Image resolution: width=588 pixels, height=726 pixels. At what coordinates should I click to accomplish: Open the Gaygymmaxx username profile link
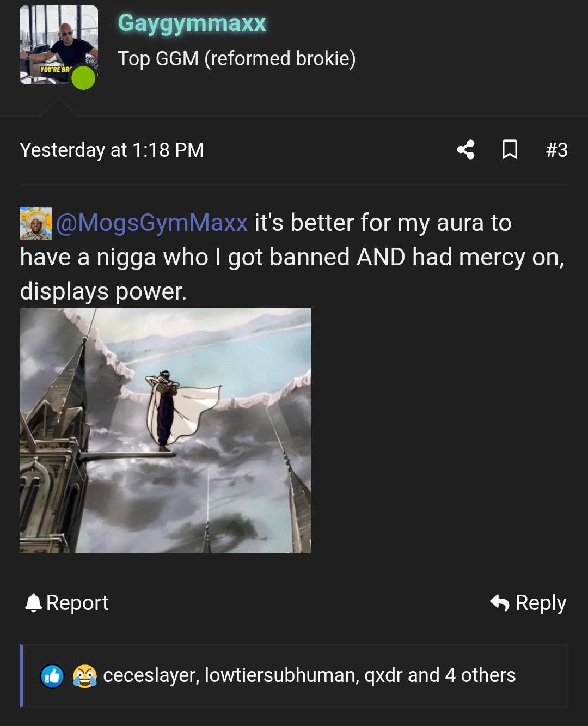coord(192,23)
